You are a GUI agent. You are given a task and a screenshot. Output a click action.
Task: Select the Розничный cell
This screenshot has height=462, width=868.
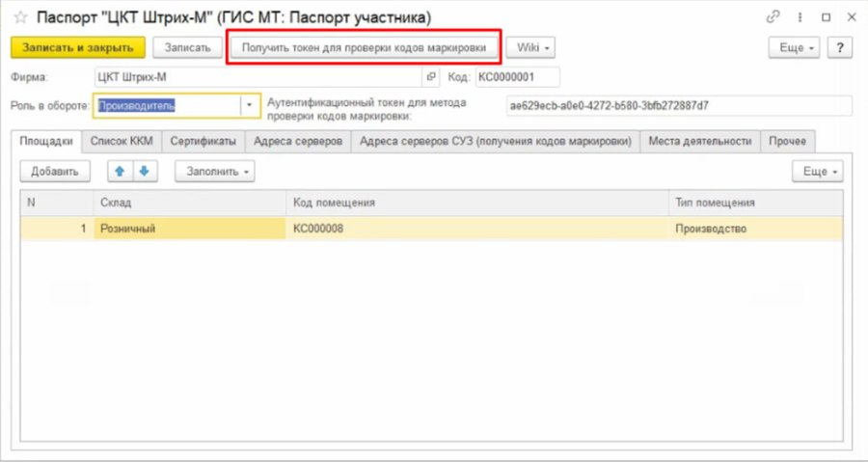point(190,229)
